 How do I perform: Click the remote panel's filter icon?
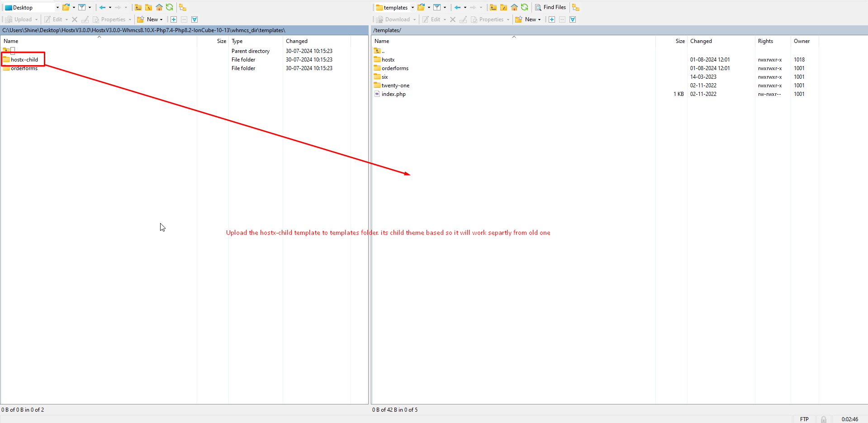coord(437,7)
